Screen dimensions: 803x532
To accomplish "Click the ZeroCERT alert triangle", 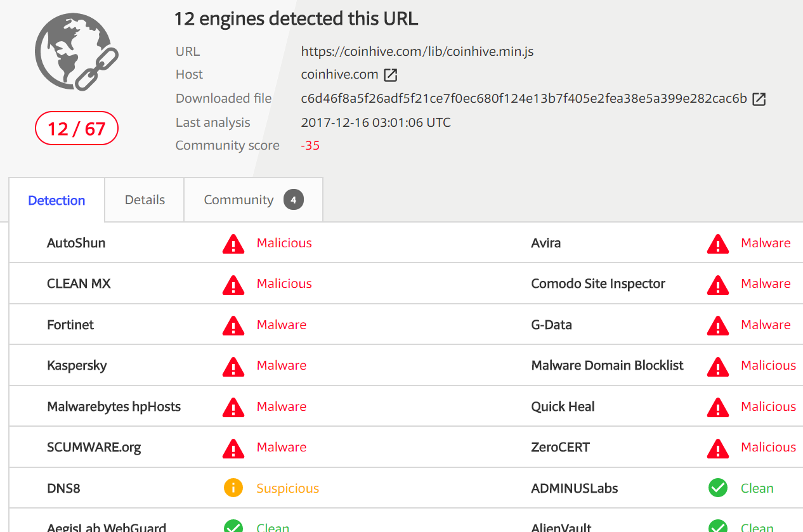I will [x=718, y=448].
